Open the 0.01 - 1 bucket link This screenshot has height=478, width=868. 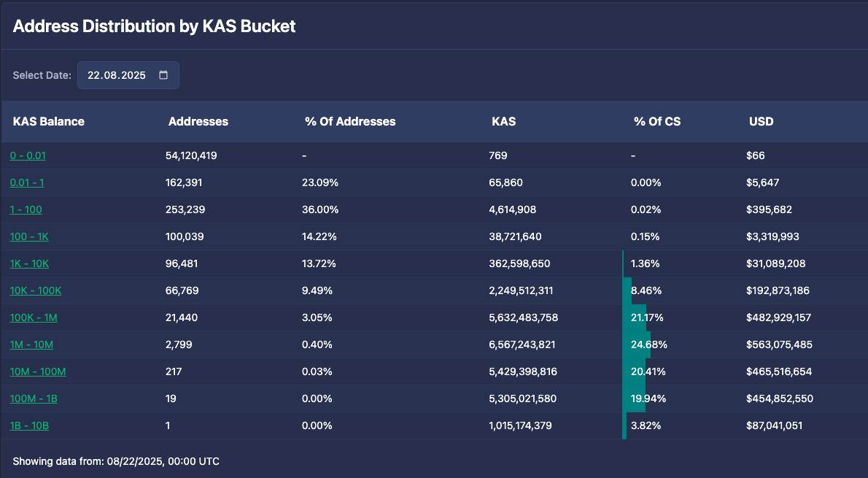pos(27,182)
